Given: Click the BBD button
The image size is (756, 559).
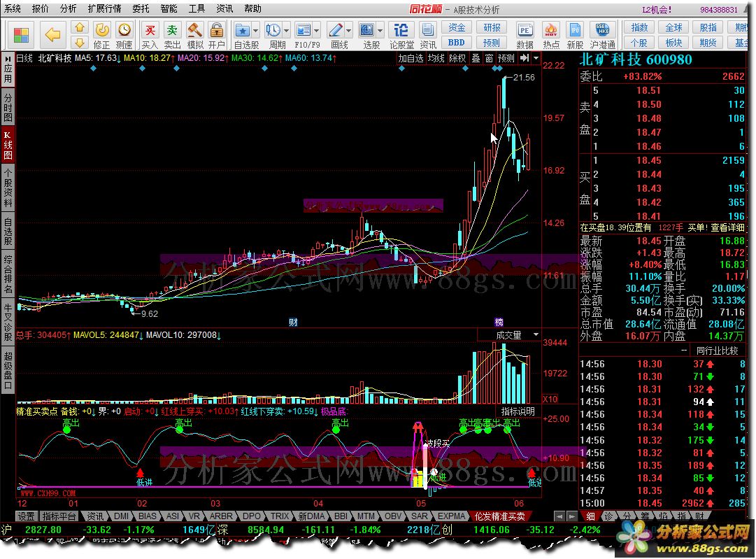Looking at the screenshot, I should pos(456,43).
